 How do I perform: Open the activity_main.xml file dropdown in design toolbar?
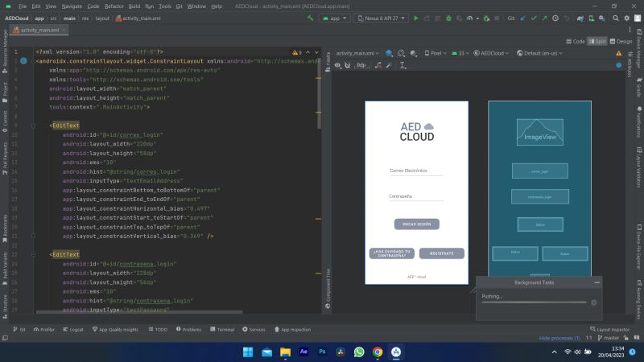[357, 53]
